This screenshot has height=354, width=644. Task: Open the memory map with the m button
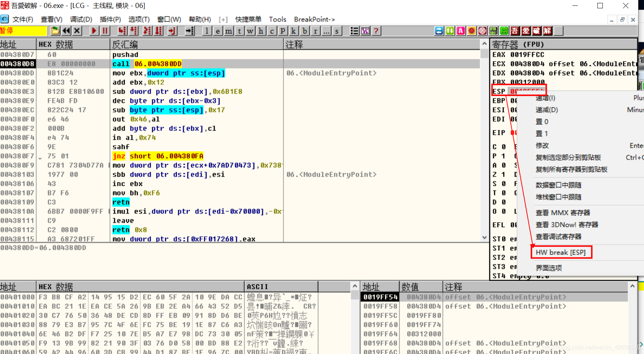(x=228, y=31)
